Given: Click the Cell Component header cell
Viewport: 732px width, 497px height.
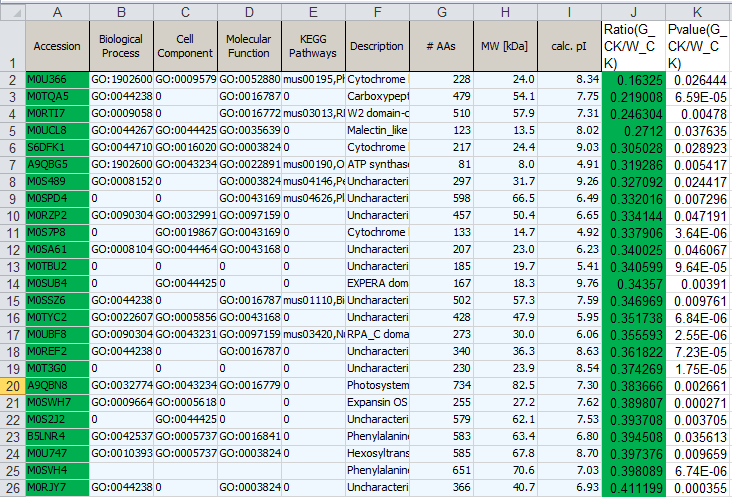Looking at the screenshot, I should point(185,46).
